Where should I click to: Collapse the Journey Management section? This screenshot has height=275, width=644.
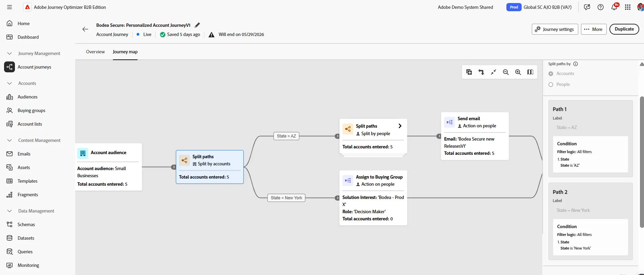[x=9, y=53]
